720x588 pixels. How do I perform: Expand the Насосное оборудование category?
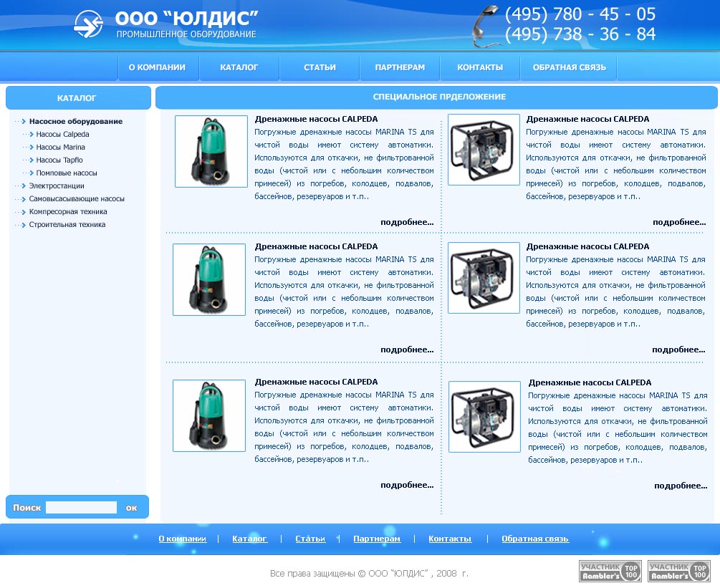point(70,120)
